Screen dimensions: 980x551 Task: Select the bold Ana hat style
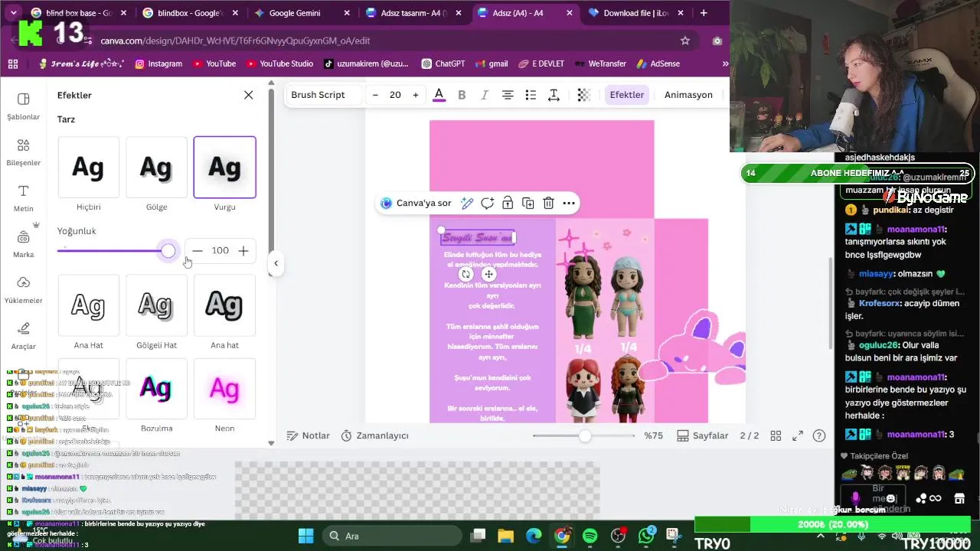(x=224, y=306)
